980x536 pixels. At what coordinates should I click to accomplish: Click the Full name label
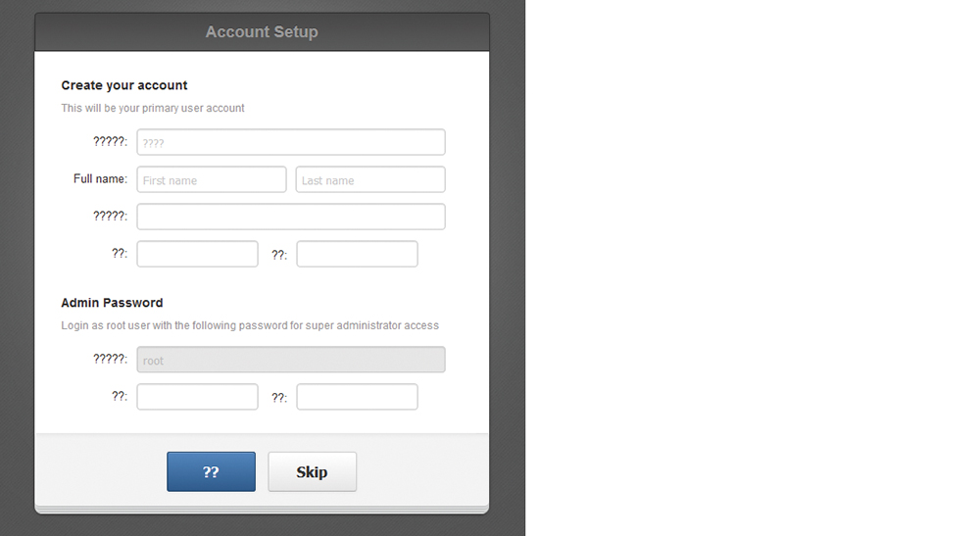pyautogui.click(x=100, y=178)
